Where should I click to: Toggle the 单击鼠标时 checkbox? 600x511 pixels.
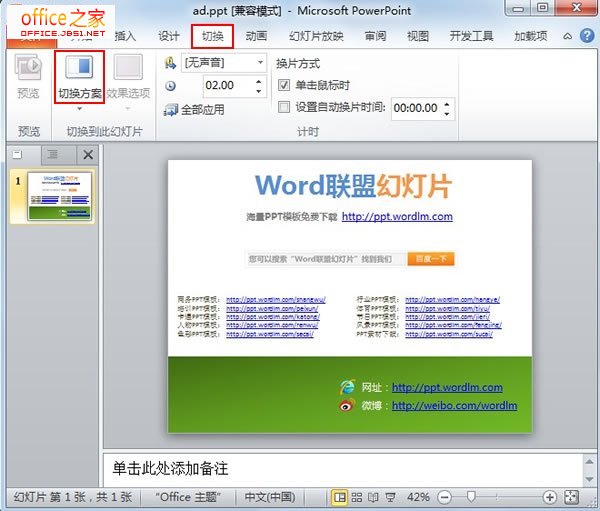[x=284, y=85]
